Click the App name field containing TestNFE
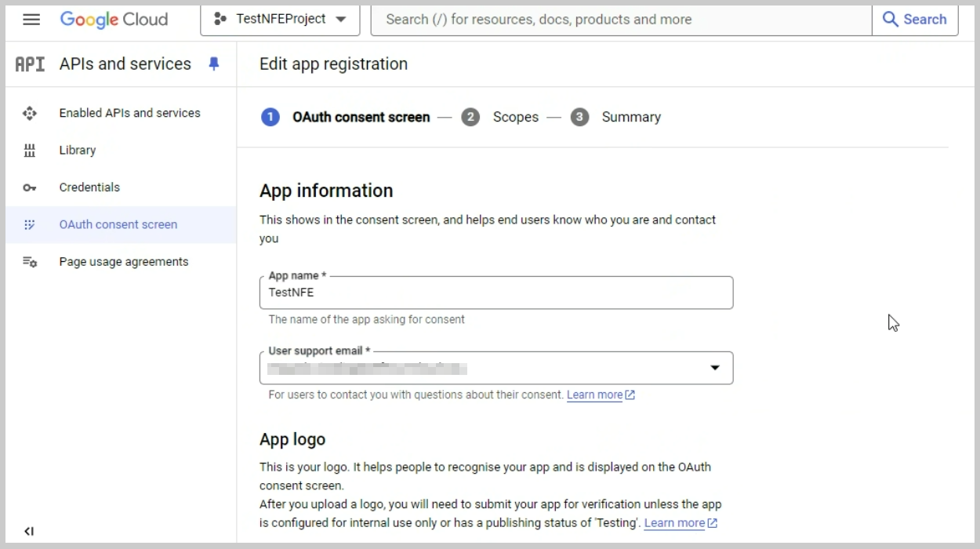980x549 pixels. click(496, 293)
